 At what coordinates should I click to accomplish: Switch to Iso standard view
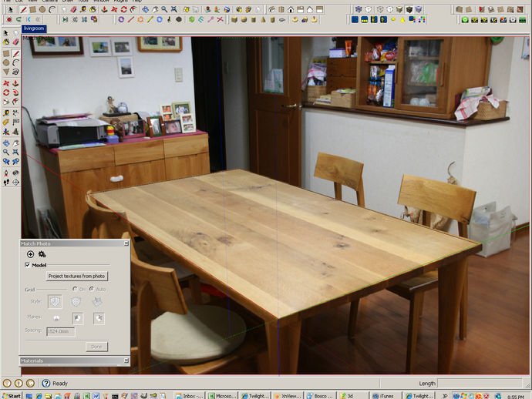(271, 9)
